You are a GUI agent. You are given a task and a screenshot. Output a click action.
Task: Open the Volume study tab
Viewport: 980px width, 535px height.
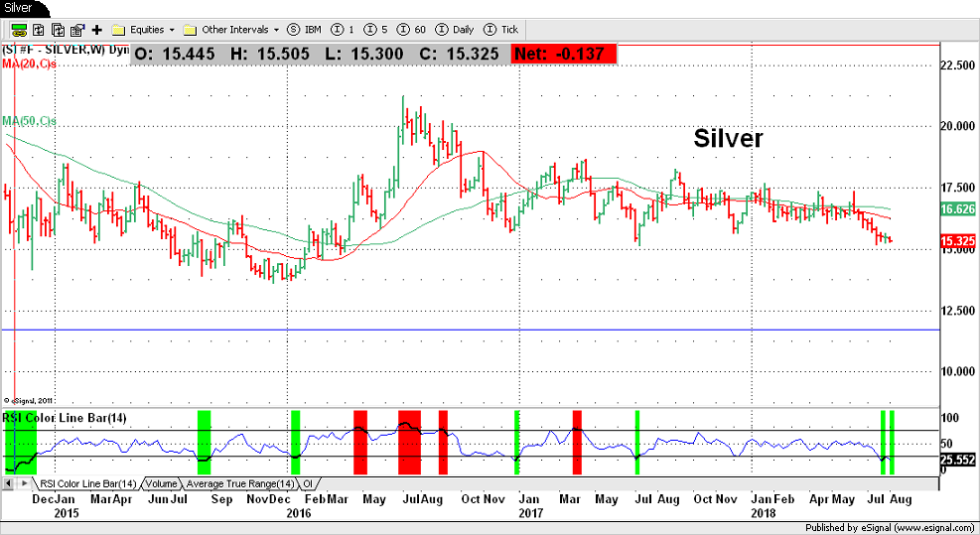[x=161, y=483]
